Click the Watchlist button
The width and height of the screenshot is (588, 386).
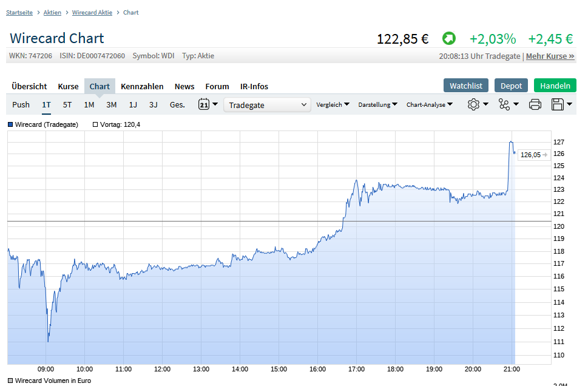pyautogui.click(x=466, y=86)
